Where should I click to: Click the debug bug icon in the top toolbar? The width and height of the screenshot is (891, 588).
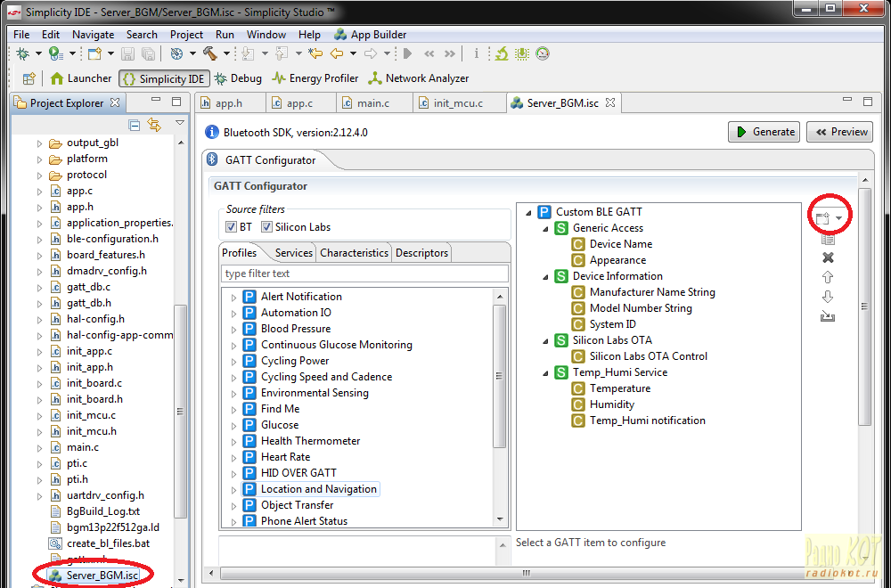[x=23, y=54]
